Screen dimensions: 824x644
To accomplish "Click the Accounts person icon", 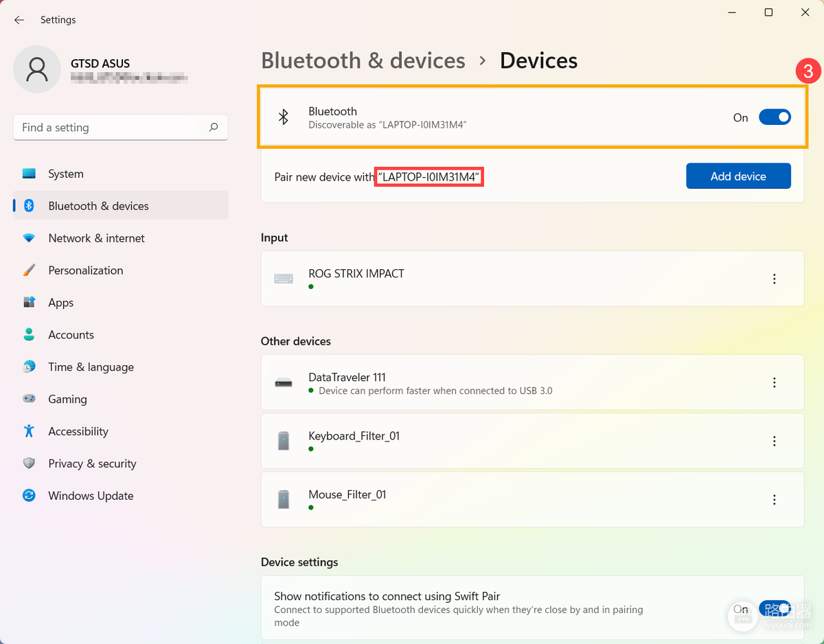I will click(29, 334).
